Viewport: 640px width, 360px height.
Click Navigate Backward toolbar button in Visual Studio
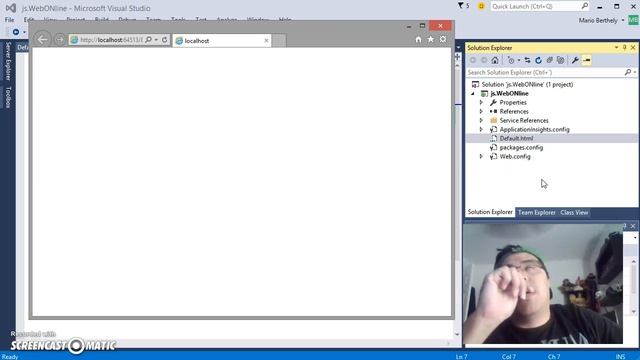point(16,32)
